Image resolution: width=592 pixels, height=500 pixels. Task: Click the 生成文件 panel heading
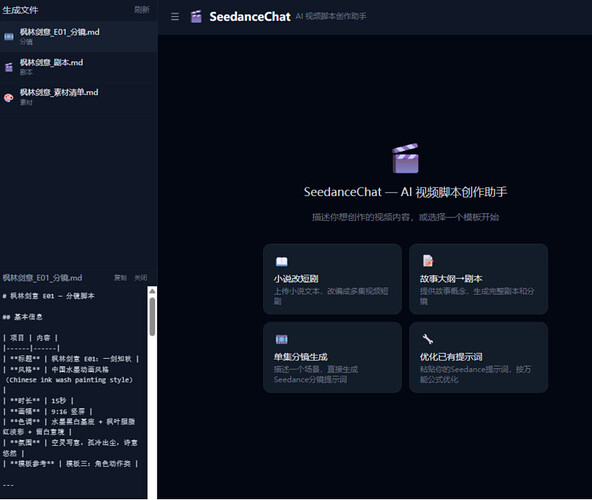click(20, 10)
